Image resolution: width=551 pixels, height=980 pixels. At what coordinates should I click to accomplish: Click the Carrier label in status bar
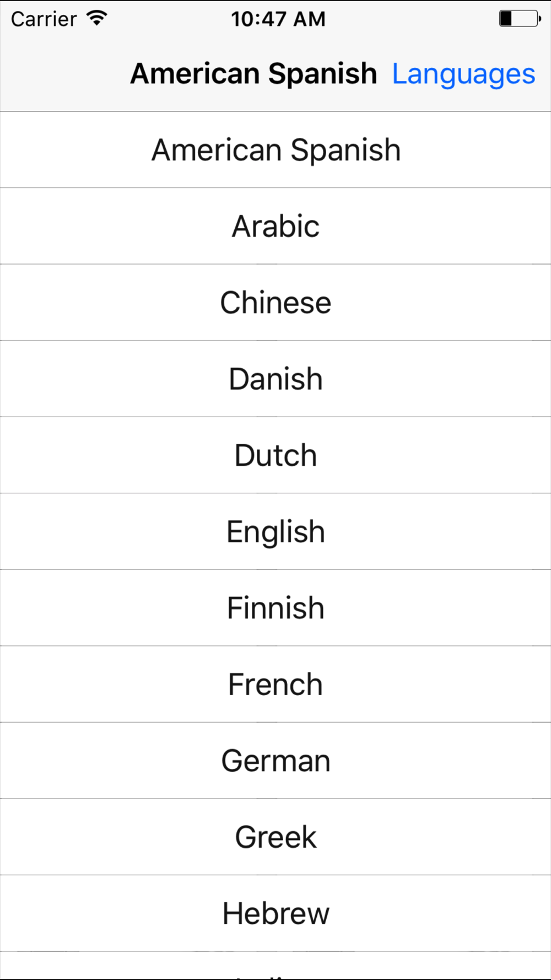[44, 19]
